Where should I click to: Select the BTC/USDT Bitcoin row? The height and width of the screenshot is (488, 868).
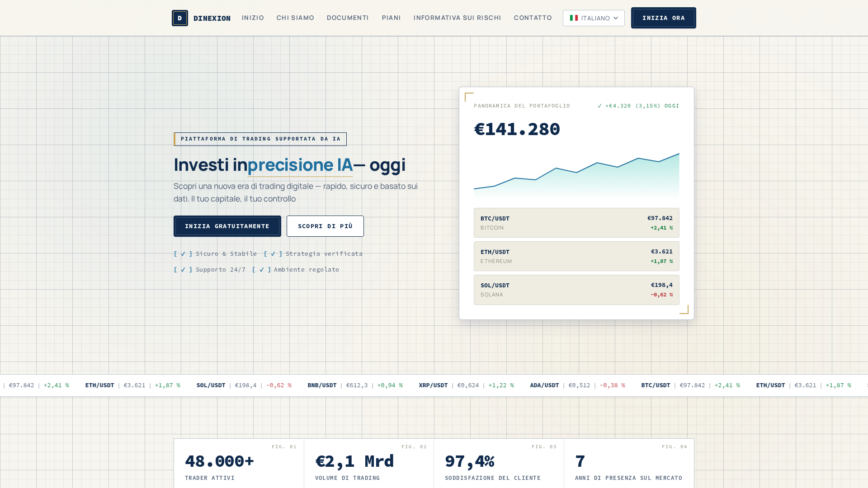pos(576,223)
